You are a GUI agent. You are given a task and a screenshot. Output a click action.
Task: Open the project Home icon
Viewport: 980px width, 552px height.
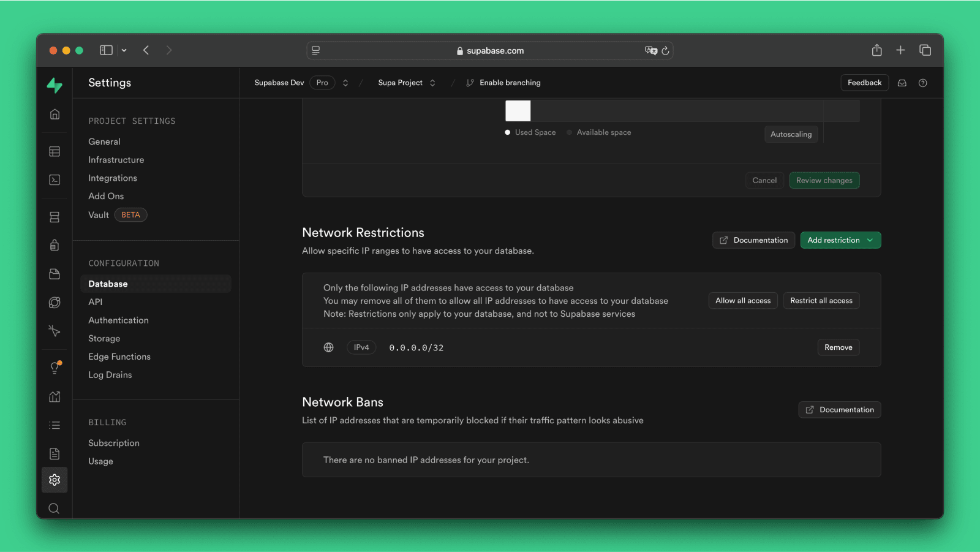click(x=55, y=114)
